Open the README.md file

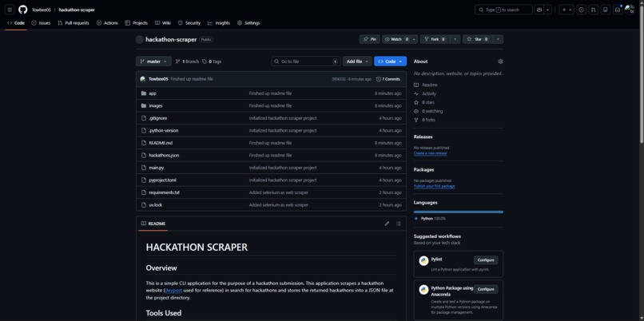tap(161, 143)
